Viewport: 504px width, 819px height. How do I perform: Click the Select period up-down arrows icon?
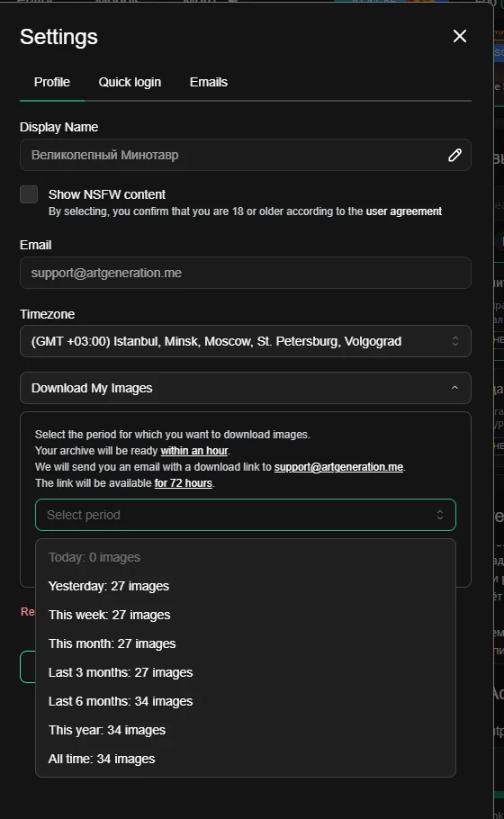tap(440, 515)
